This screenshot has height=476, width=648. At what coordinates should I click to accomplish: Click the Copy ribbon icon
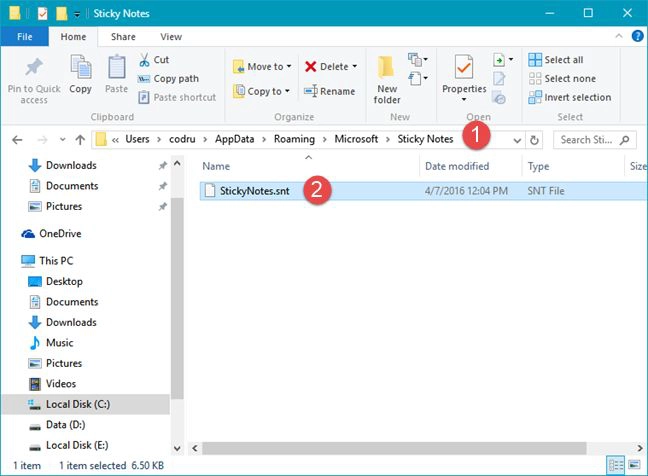click(x=81, y=67)
